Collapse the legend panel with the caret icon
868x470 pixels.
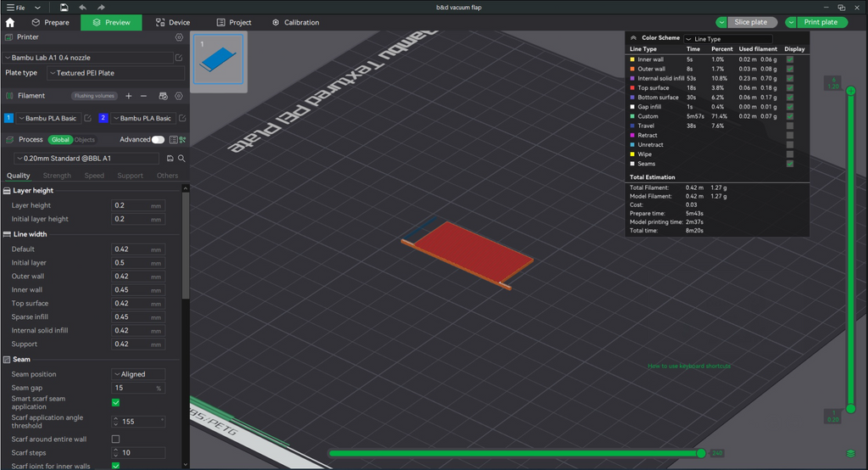pyautogui.click(x=633, y=37)
